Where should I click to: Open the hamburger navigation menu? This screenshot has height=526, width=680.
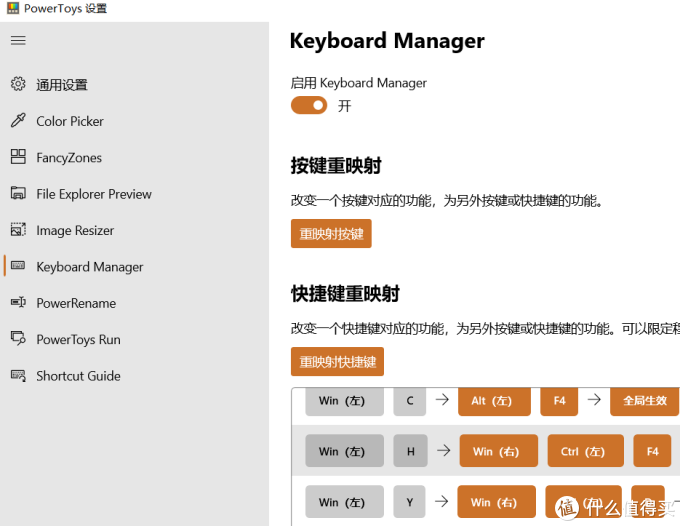point(18,40)
